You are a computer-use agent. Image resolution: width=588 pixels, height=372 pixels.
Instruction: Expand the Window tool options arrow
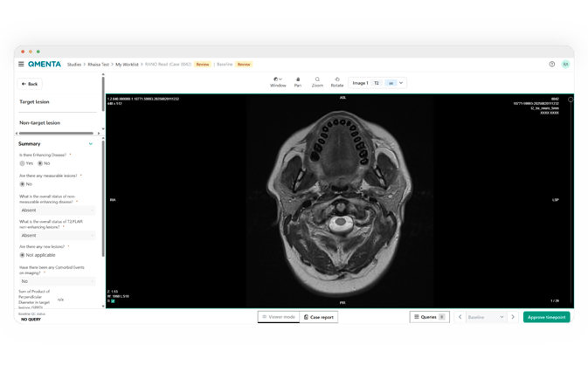point(280,79)
